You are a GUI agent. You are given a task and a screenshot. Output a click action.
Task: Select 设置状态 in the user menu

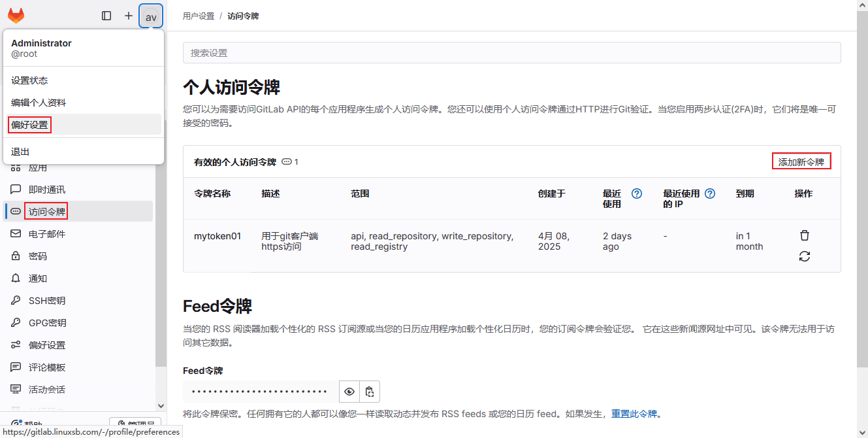(29, 80)
